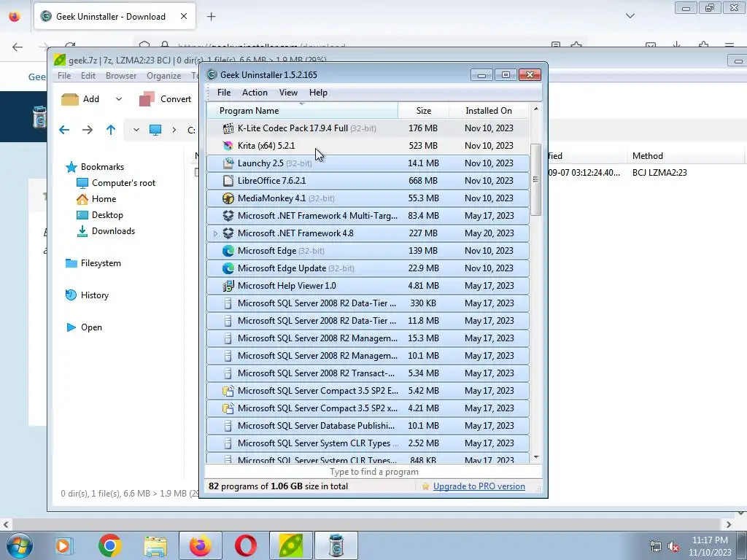Open the Add dropdown arrow in PeaZip
This screenshot has width=747, height=560.
(x=119, y=99)
